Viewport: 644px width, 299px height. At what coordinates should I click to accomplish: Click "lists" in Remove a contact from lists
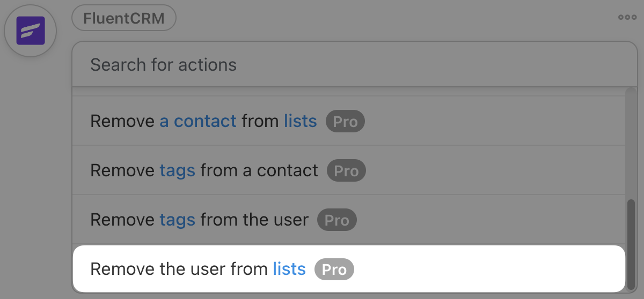click(x=301, y=122)
